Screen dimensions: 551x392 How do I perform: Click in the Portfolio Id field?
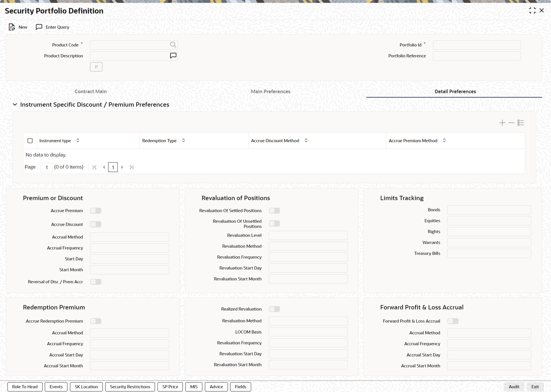click(x=477, y=45)
